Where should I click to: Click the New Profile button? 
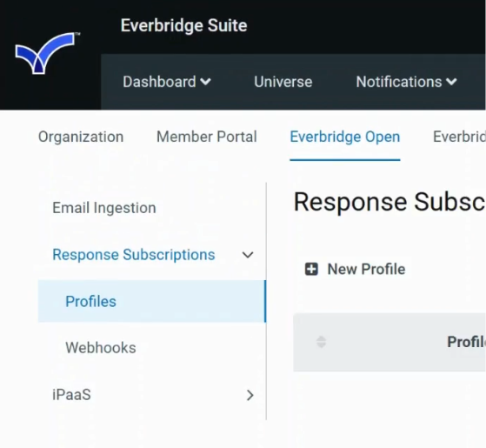(356, 269)
